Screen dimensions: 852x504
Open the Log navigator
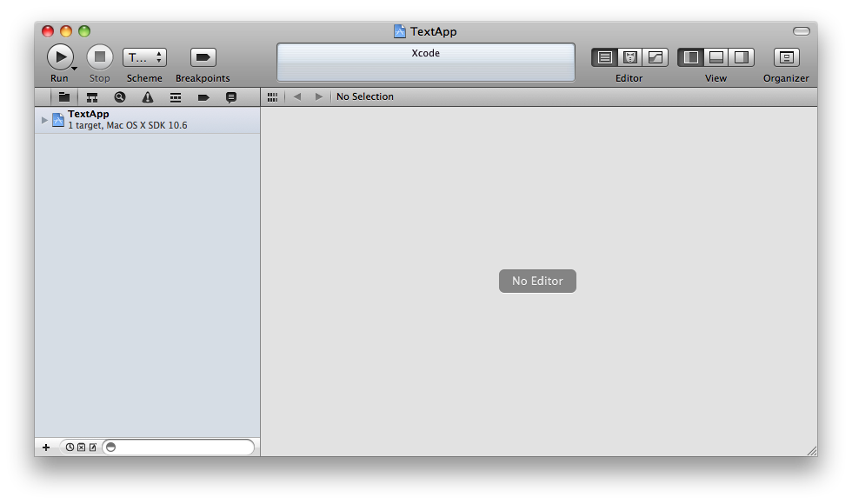[x=231, y=97]
